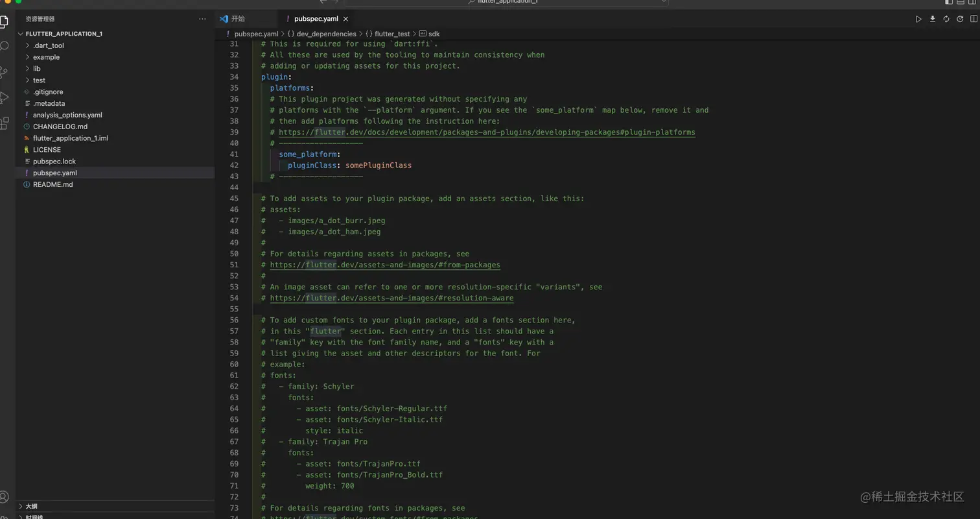Open the assets-and-images resolution-aware link
The image size is (980, 519).
pos(391,298)
